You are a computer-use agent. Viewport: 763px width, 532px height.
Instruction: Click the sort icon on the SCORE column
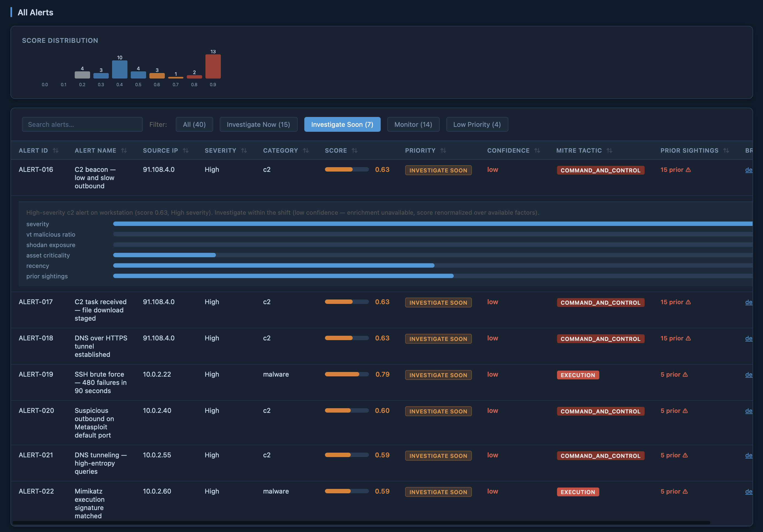coord(354,150)
